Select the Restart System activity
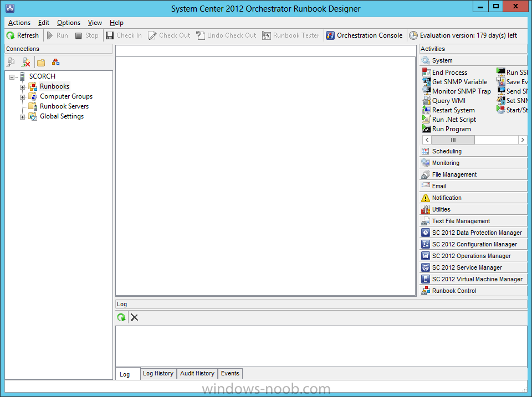 coord(448,110)
